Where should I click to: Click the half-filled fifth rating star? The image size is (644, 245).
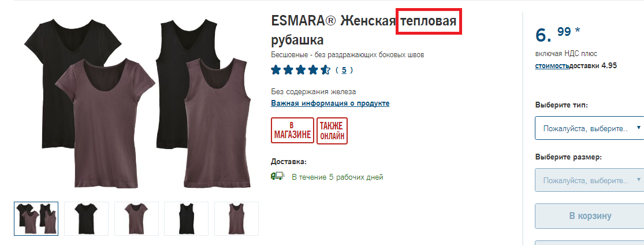pos(325,70)
